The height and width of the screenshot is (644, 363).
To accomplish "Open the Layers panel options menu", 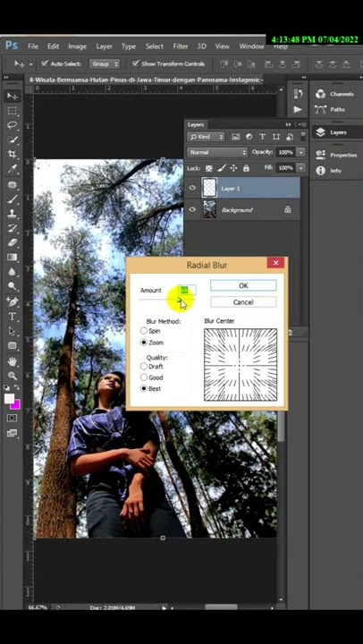I will (x=302, y=124).
